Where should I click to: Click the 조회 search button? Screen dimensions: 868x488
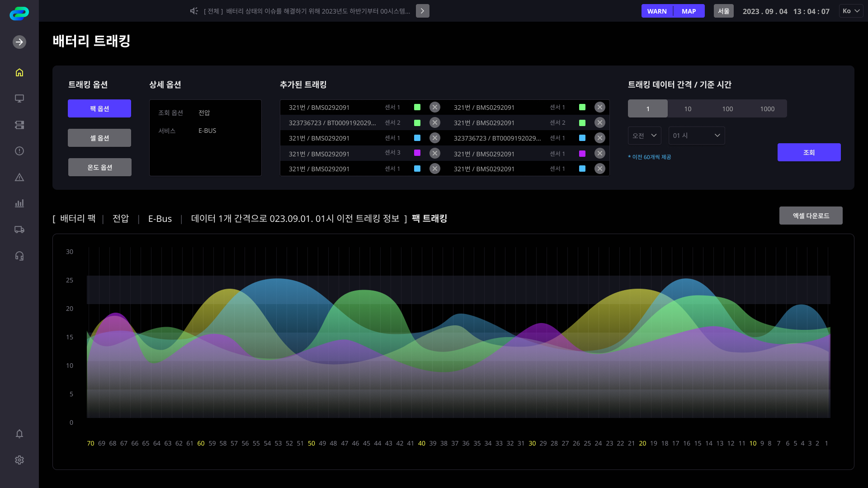(x=809, y=152)
